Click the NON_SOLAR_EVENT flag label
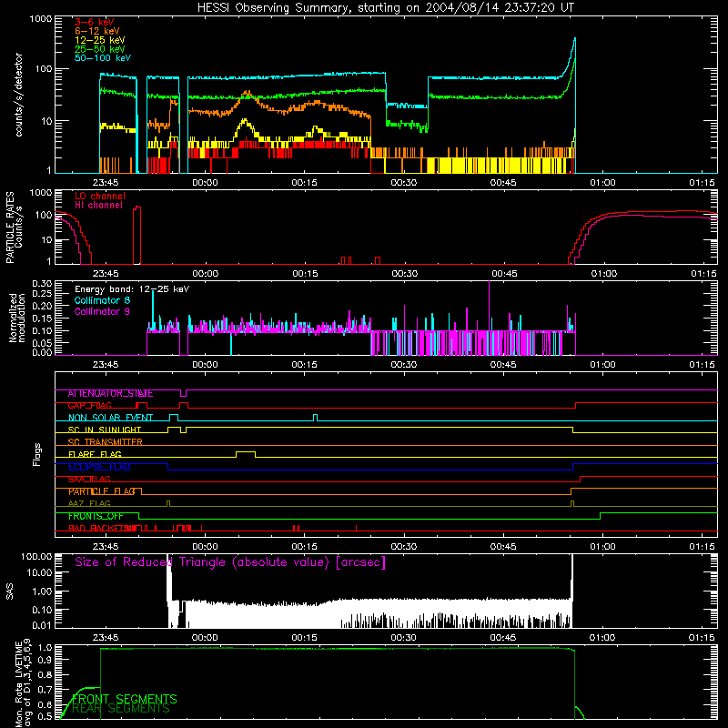The height and width of the screenshot is (728, 728). pos(110,418)
